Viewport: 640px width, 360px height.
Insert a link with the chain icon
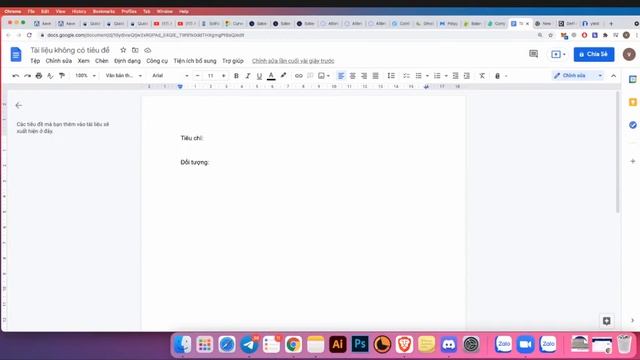tap(299, 76)
